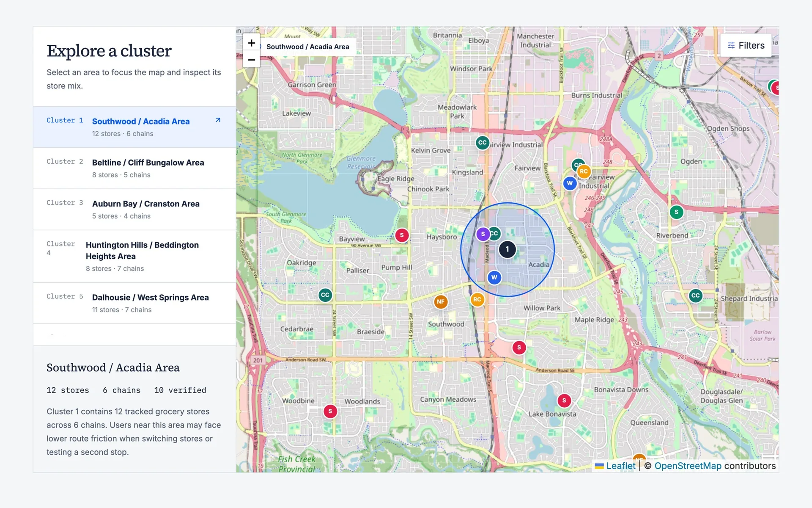The width and height of the screenshot is (812, 508).
Task: Click the black cluster marker numbered 1
Action: (507, 249)
